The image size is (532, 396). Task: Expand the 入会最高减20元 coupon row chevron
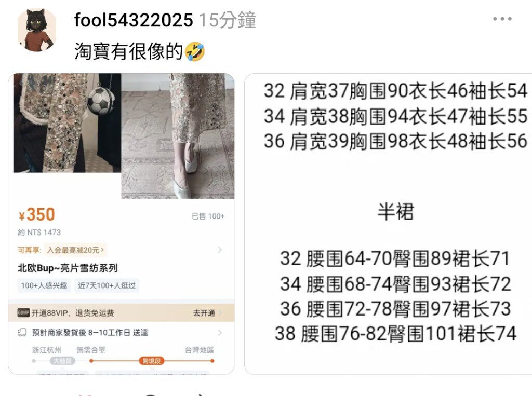[x=220, y=250]
